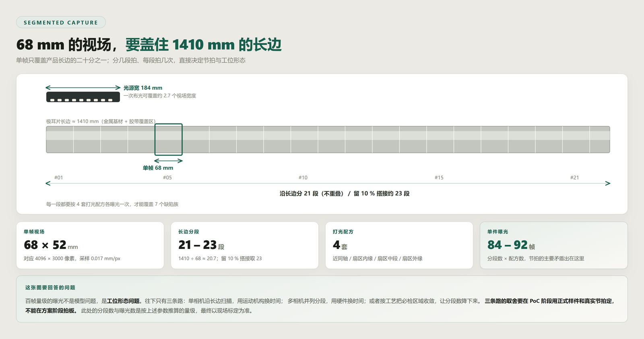The height and width of the screenshot is (339, 644).
Task: Click segment marker #15
Action: [439, 178]
